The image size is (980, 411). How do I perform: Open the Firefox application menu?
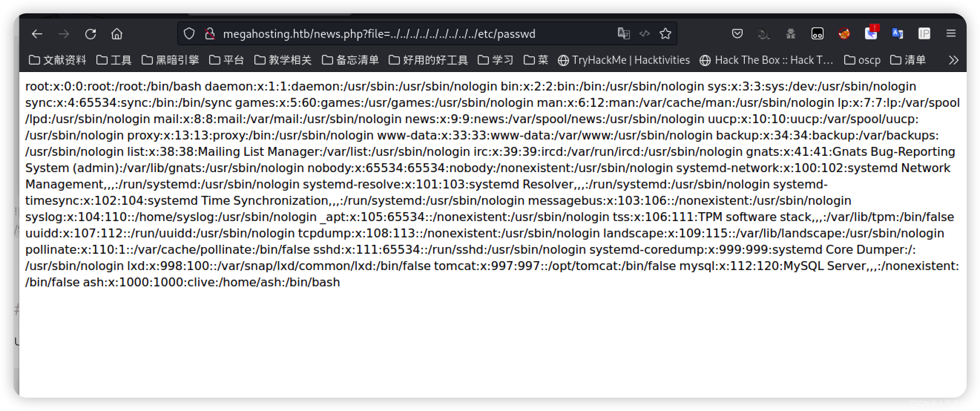click(951, 33)
